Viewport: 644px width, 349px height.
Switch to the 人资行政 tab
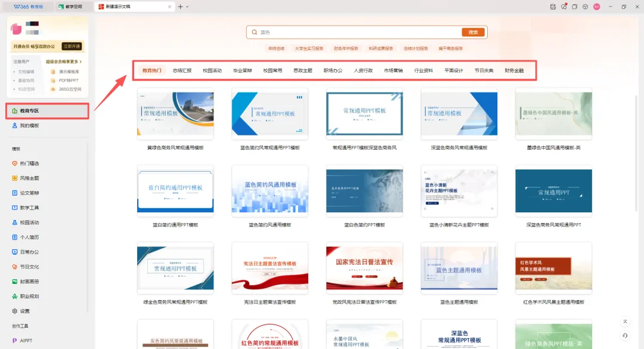pyautogui.click(x=363, y=70)
